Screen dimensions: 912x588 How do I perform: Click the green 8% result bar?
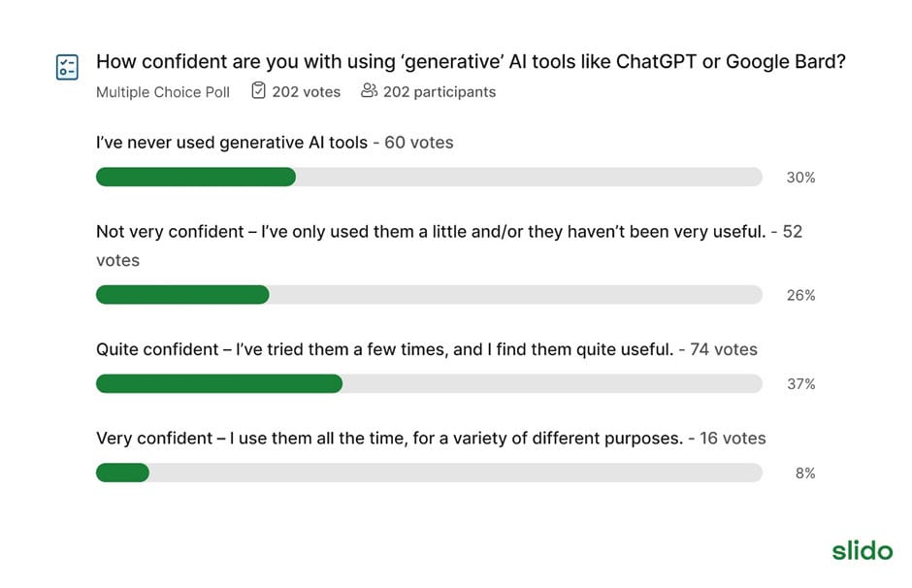(x=122, y=473)
